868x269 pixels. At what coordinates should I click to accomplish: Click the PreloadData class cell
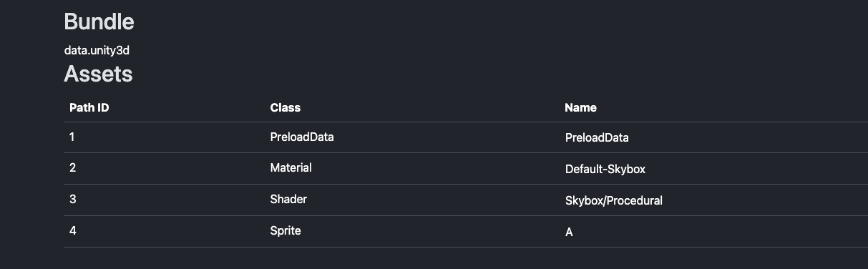coord(302,136)
